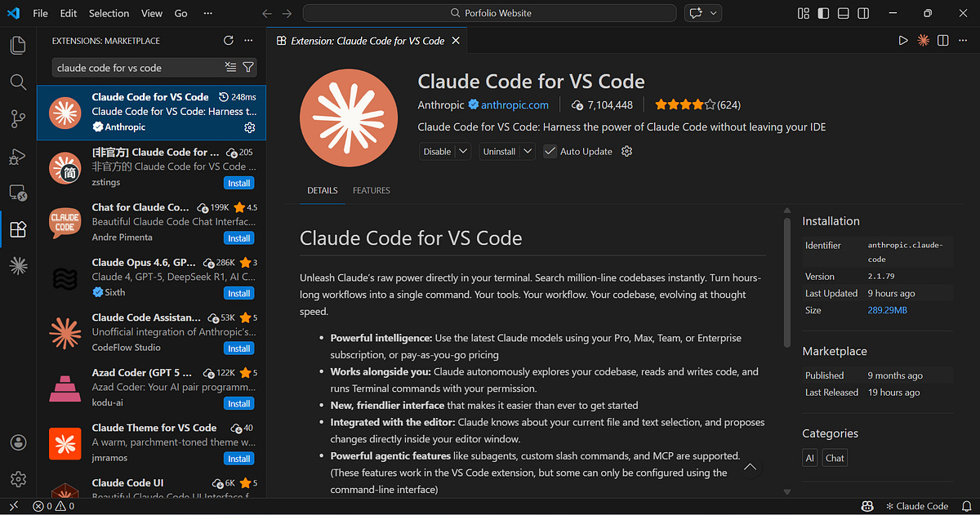Open the Edit menu
The image size is (980, 515).
tap(69, 13)
